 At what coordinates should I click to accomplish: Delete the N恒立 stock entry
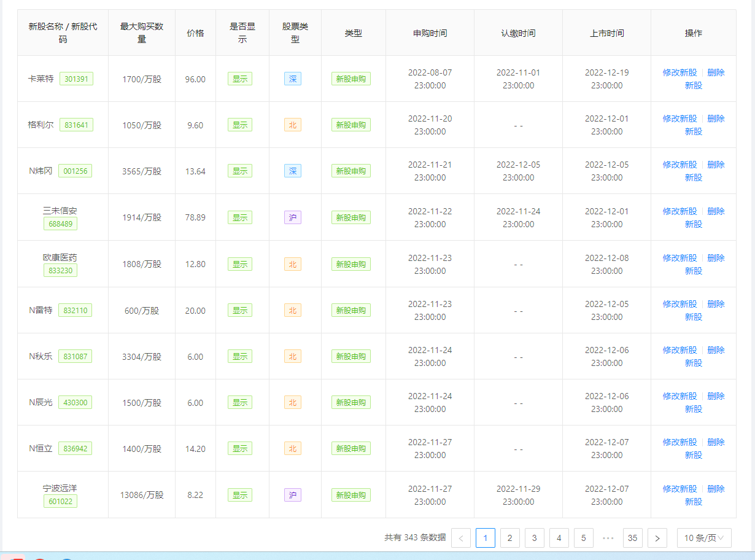[716, 442]
